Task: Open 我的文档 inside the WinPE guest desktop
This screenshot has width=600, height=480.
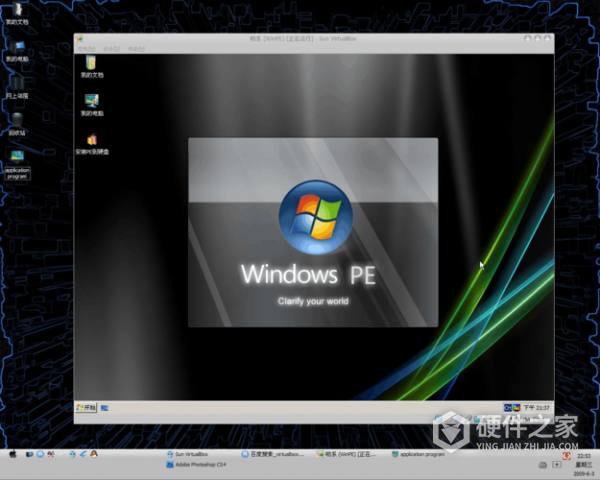Action: pos(91,65)
